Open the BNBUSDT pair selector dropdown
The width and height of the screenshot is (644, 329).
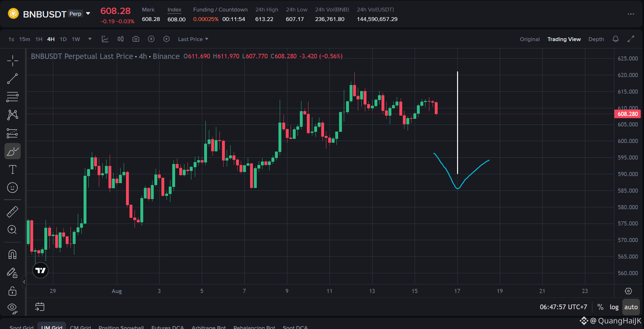coord(88,14)
